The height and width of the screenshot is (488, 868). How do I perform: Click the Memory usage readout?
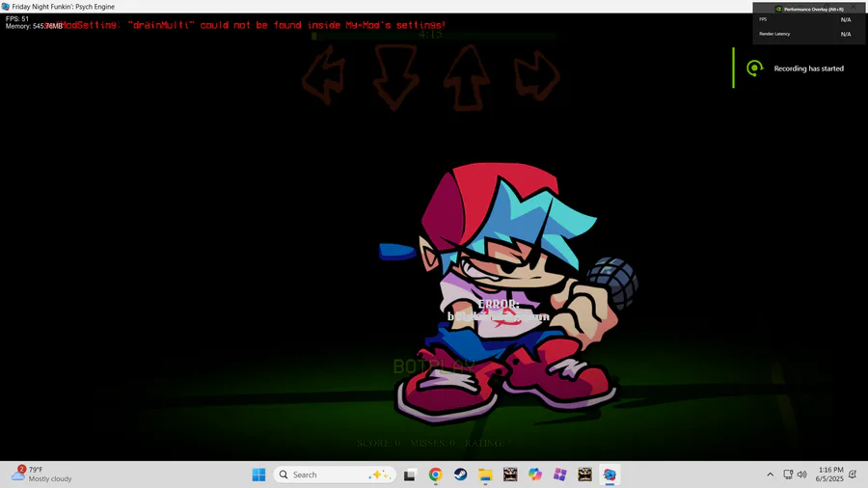click(x=34, y=26)
